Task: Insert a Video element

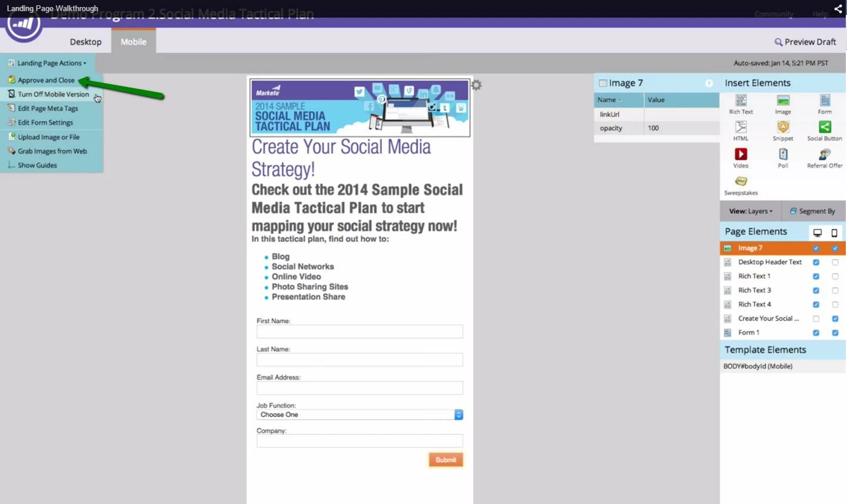Action: click(741, 158)
